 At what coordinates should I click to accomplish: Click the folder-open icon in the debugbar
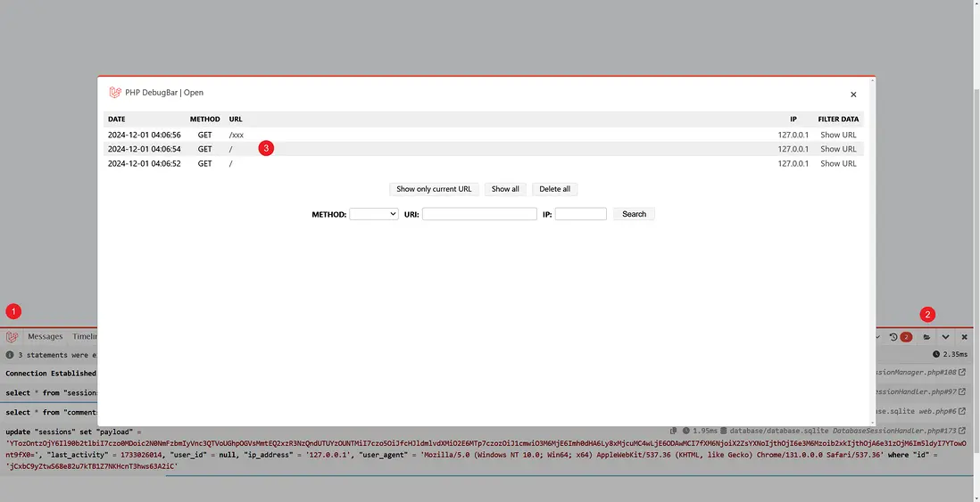click(x=926, y=337)
